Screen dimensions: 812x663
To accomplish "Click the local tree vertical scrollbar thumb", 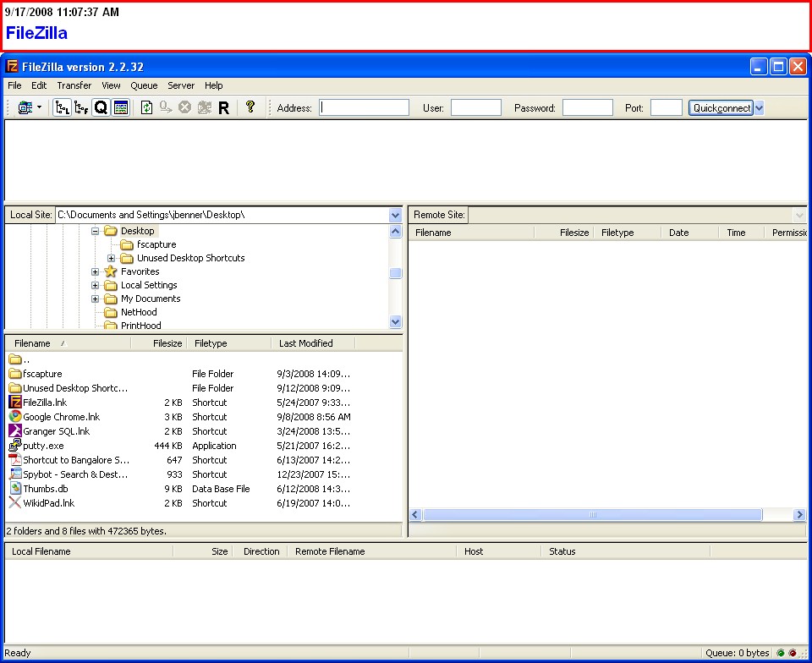I will coord(395,273).
